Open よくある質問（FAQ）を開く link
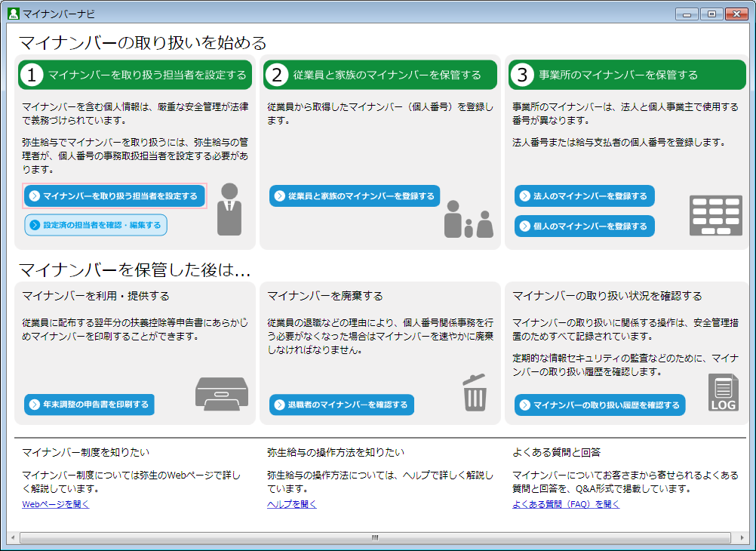Viewport: 756px width, 551px height. (566, 504)
